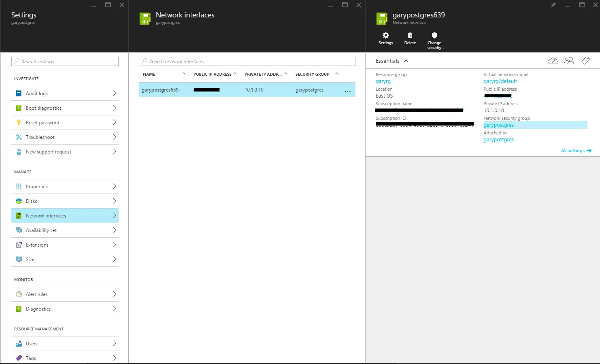Click the Search network interfaces field

tap(247, 62)
